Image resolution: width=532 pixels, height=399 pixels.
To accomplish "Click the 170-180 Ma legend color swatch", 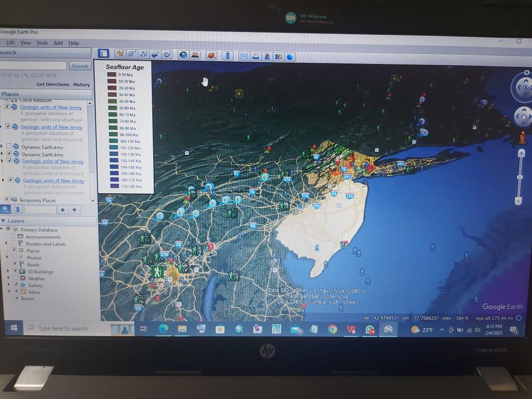I will (x=115, y=186).
